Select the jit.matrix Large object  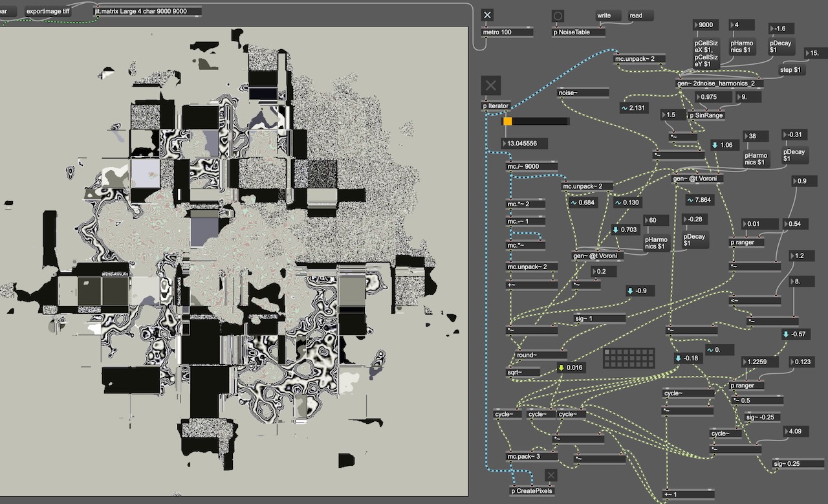147,12
